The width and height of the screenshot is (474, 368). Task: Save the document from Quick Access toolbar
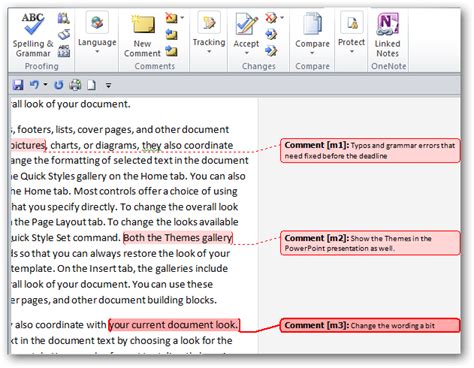(18, 85)
